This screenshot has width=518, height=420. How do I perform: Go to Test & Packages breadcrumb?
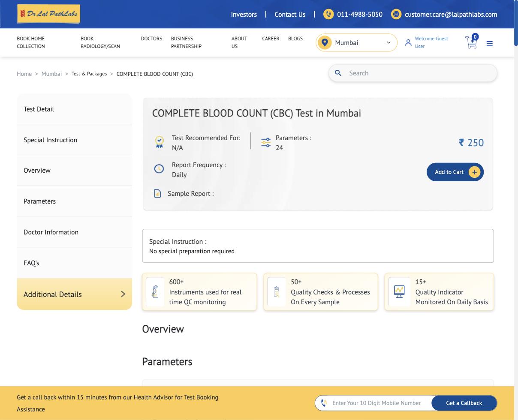(x=89, y=74)
